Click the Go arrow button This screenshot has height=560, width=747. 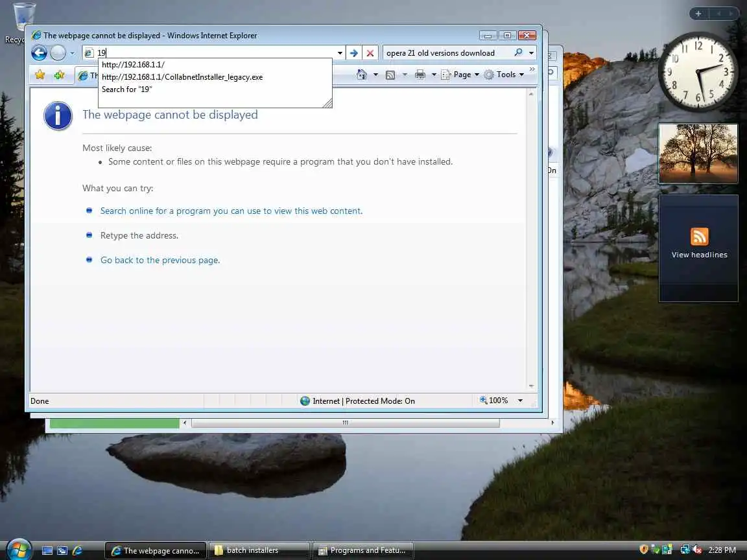pos(354,53)
